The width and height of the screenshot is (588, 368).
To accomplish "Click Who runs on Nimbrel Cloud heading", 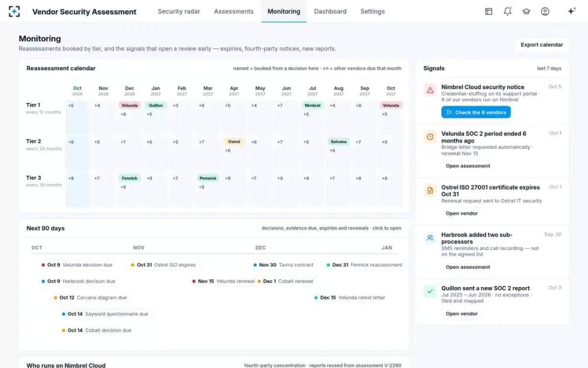I will click(x=66, y=365).
